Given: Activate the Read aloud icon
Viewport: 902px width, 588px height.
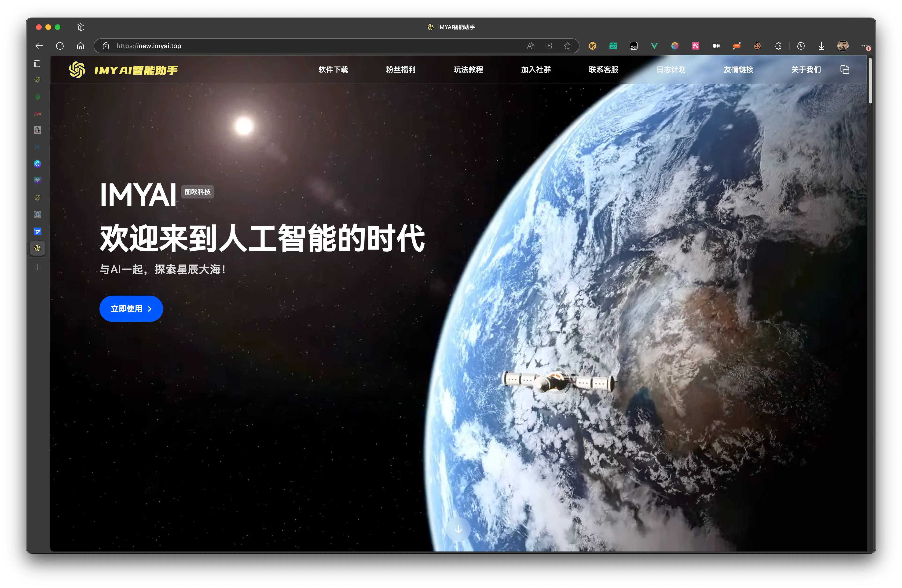Looking at the screenshot, I should [531, 46].
